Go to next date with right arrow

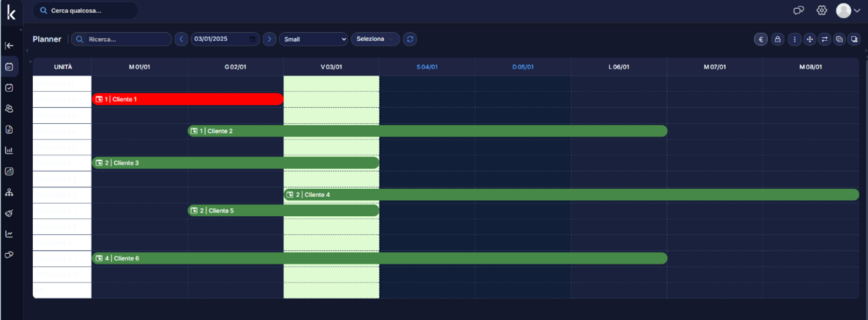tap(269, 39)
